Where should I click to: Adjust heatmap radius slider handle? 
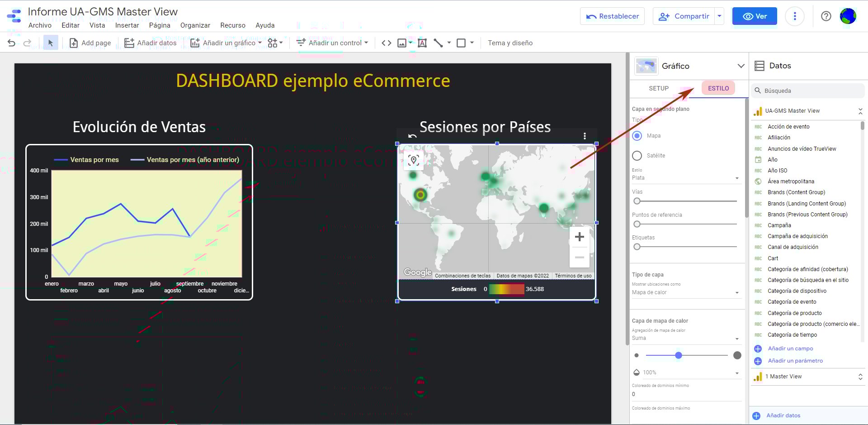point(679,355)
